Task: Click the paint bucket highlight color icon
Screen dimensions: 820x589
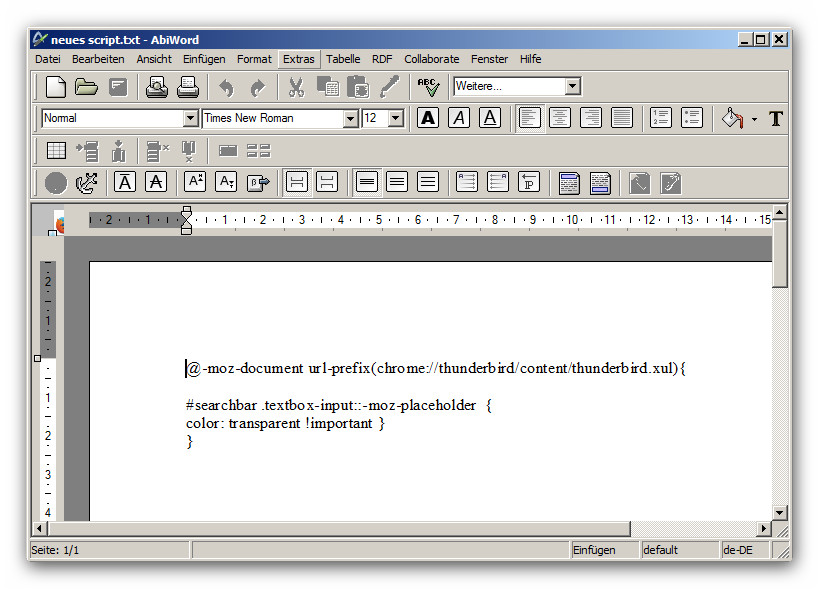Action: (732, 119)
